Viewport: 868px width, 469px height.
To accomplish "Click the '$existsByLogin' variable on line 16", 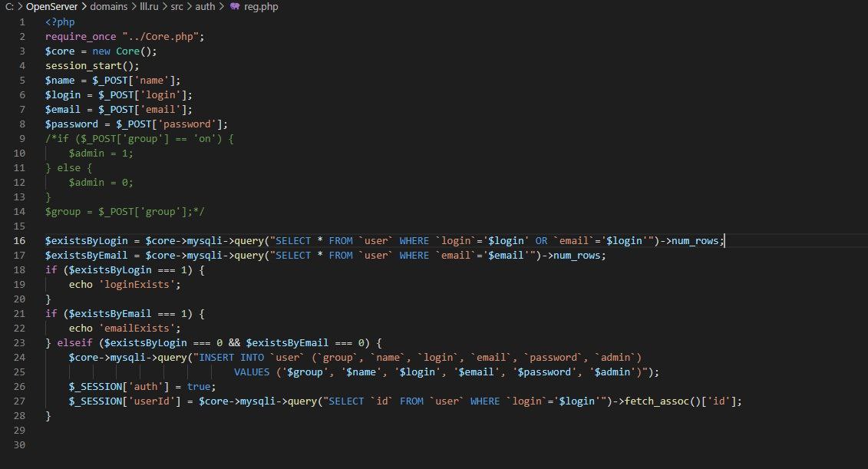I will (87, 241).
